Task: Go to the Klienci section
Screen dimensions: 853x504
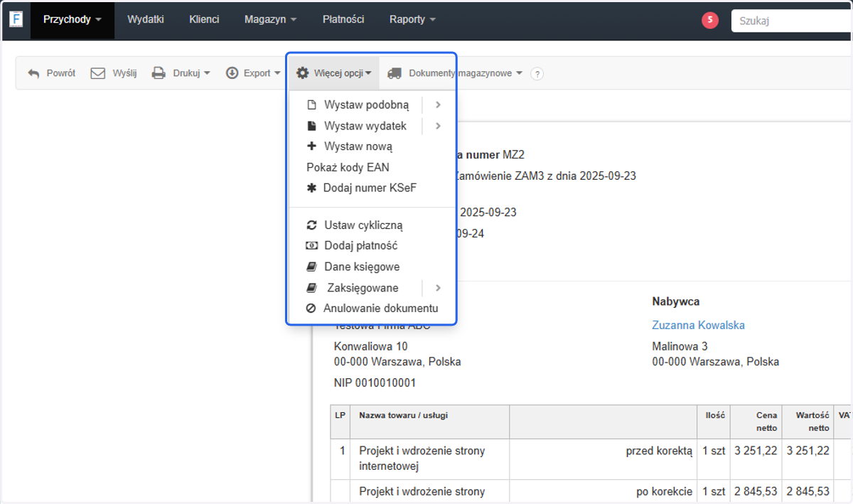Action: 204,20
